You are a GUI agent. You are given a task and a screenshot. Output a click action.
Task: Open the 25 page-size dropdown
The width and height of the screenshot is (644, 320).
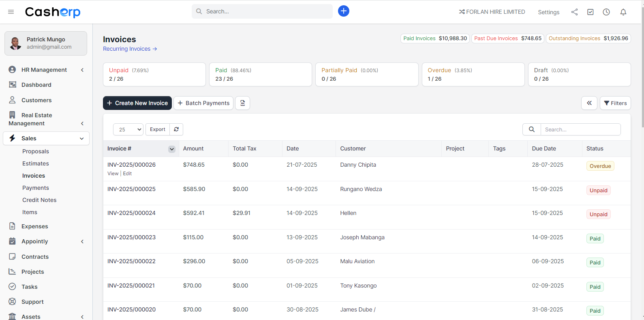(128, 129)
